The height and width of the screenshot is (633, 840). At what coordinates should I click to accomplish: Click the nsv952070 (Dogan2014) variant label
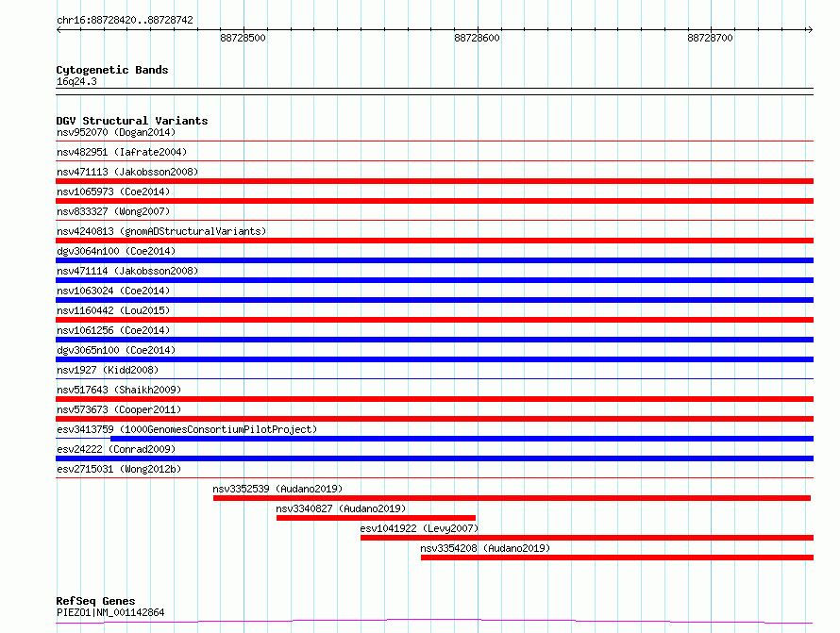[116, 132]
